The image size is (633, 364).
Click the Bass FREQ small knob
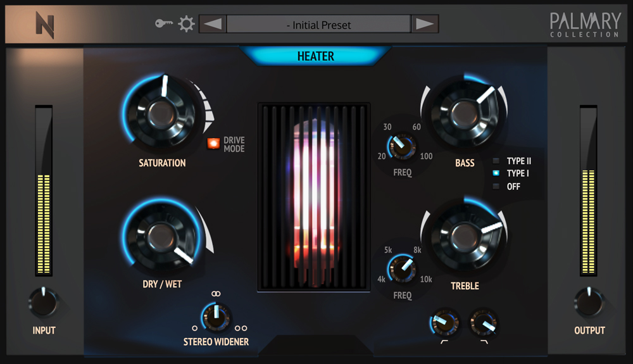pos(402,146)
